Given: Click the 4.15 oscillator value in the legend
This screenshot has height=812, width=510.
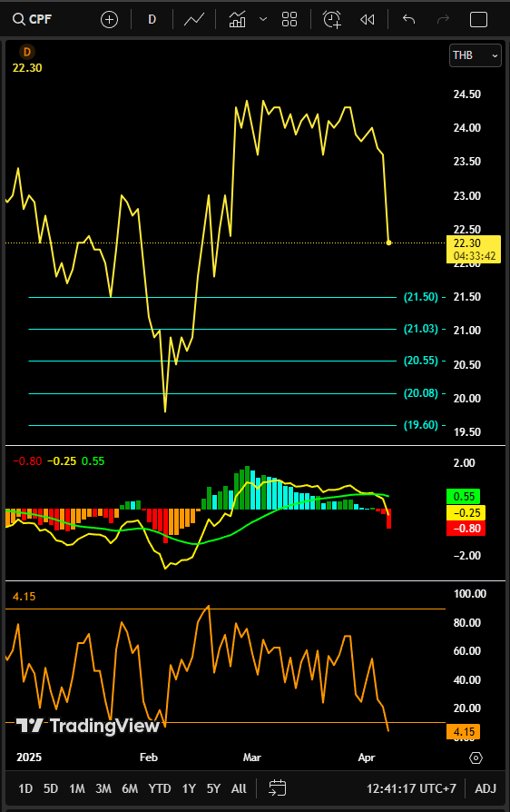Looking at the screenshot, I should (25, 597).
